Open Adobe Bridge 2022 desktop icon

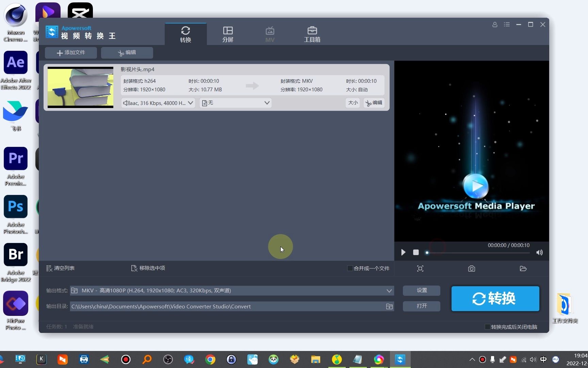click(16, 262)
